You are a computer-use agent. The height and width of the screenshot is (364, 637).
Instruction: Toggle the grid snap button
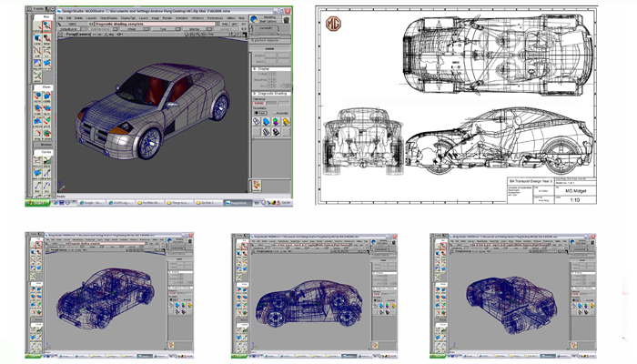[234, 24]
